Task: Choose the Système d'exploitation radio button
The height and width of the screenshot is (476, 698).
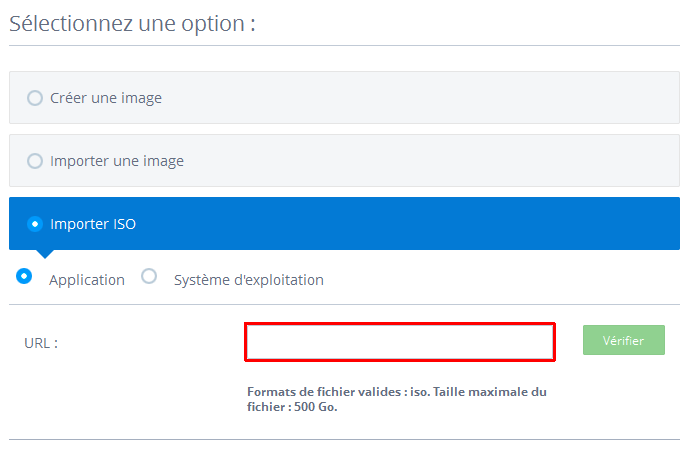Action: 149,276
